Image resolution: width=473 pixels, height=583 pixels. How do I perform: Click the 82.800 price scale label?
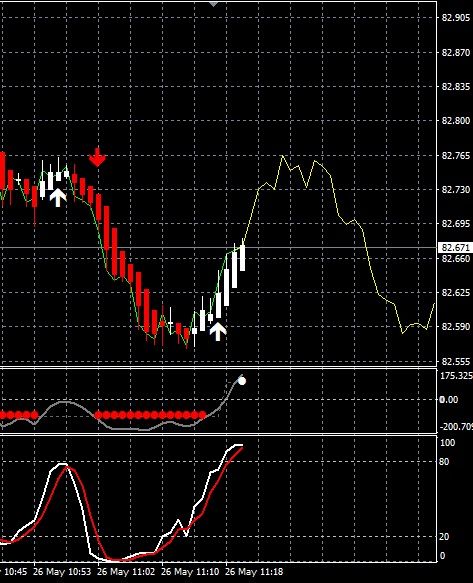456,121
